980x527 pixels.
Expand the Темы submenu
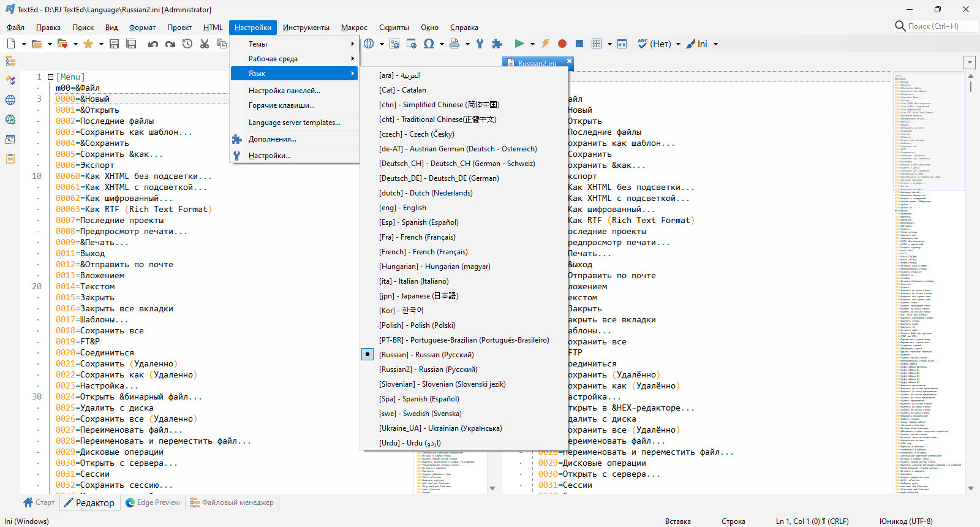click(x=294, y=44)
